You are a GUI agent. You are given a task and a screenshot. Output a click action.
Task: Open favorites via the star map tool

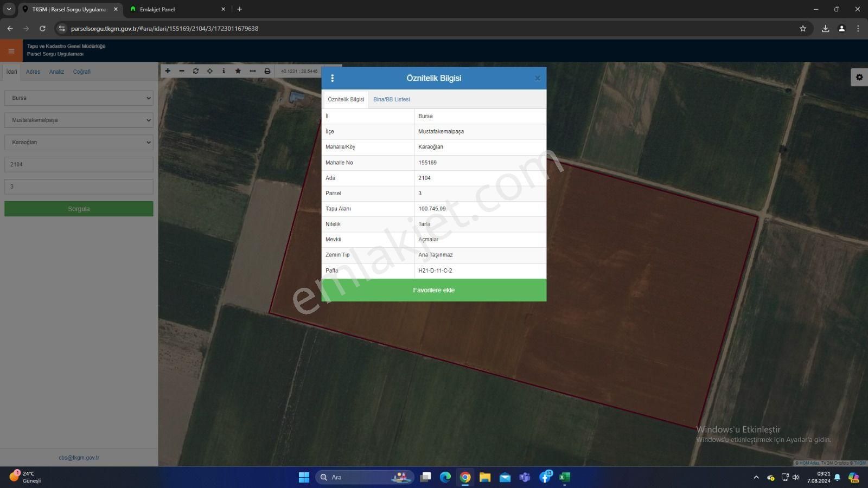(x=238, y=71)
